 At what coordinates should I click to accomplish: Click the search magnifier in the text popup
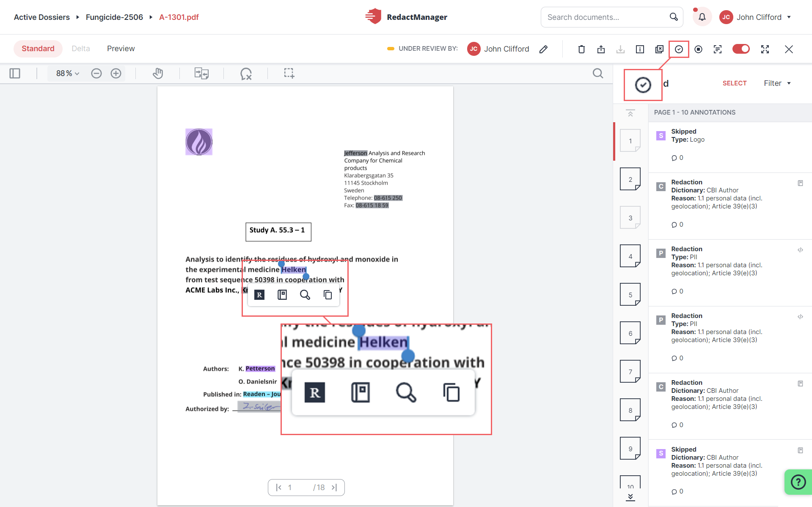[x=305, y=295]
